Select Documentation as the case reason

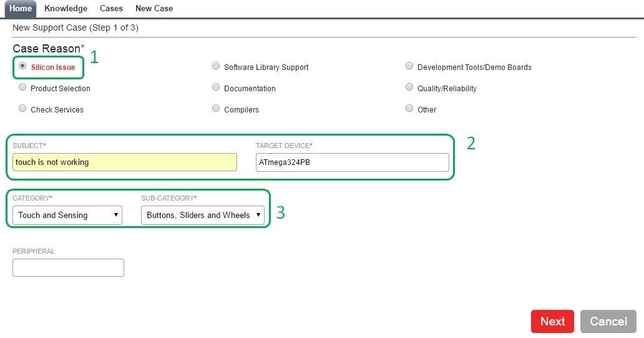pyautogui.click(x=216, y=87)
